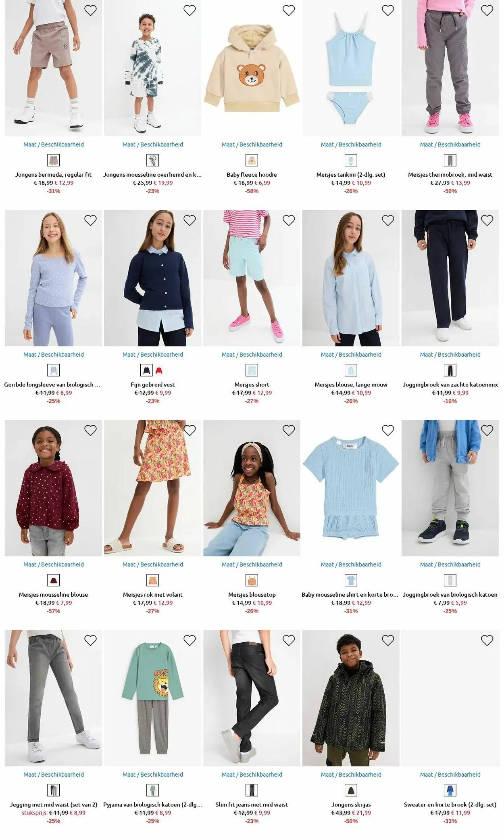Add Meisjes tankini set to wishlist
Viewport: 504px width, 840px height.
click(x=388, y=10)
